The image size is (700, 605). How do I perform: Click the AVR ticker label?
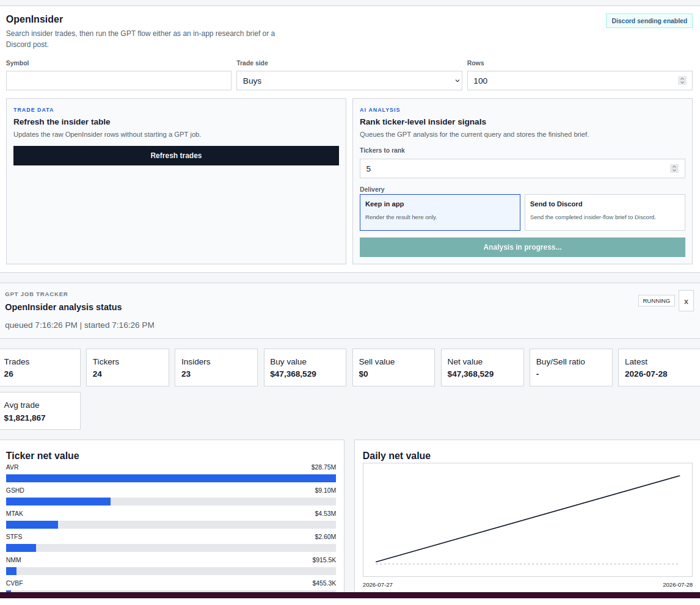pyautogui.click(x=12, y=467)
